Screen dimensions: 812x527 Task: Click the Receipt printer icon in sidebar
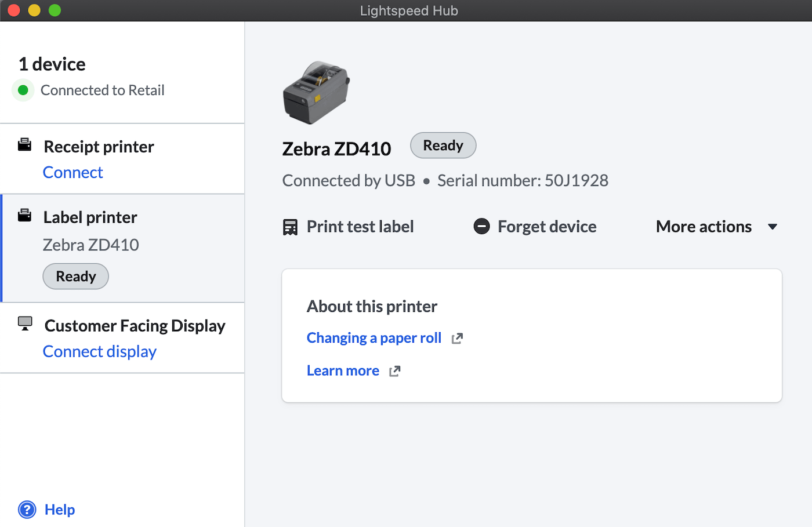tap(24, 145)
